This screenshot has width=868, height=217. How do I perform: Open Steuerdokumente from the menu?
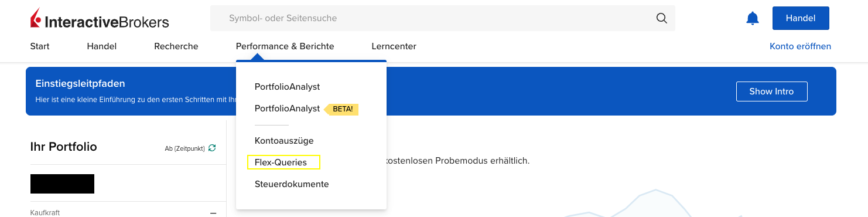tap(292, 184)
